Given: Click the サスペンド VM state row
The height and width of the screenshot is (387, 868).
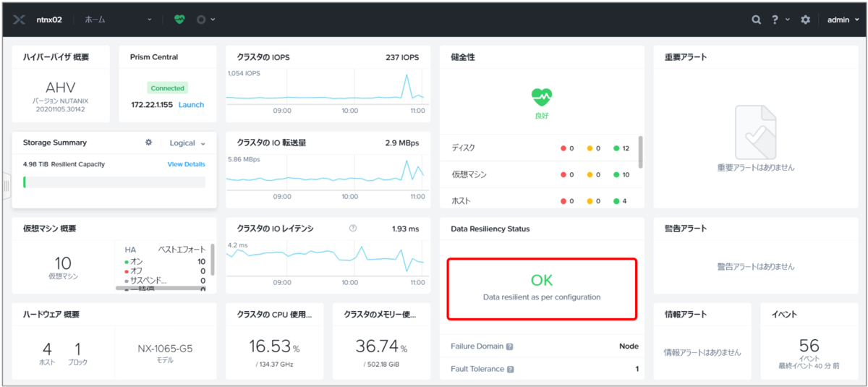Looking at the screenshot, I should [165, 280].
